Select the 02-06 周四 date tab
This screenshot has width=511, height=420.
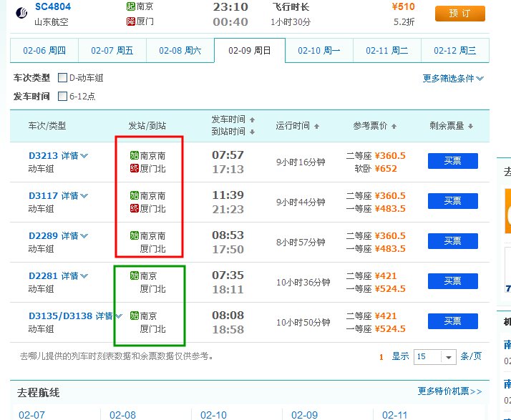44,50
